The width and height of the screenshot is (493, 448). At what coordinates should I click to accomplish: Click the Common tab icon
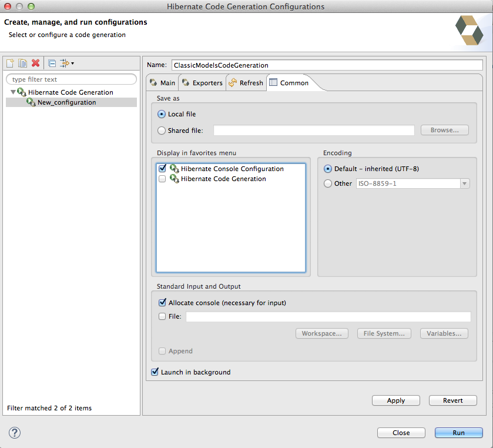point(273,82)
